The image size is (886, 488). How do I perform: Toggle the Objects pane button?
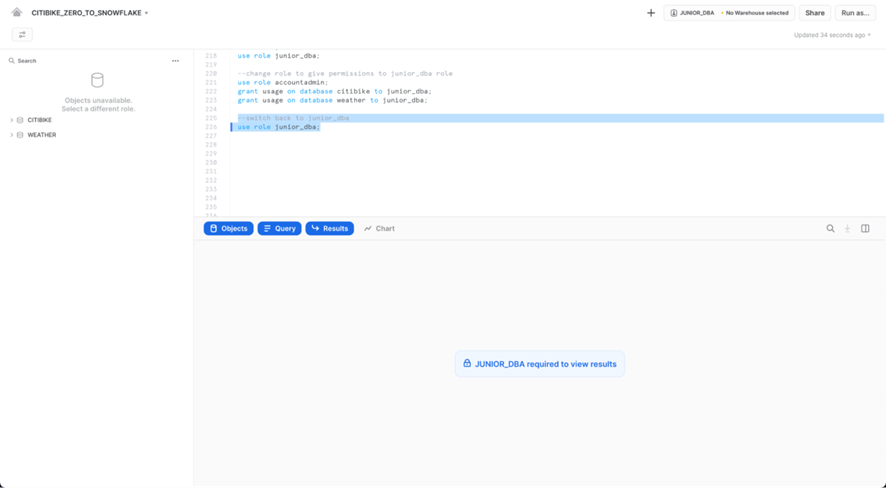pos(228,229)
